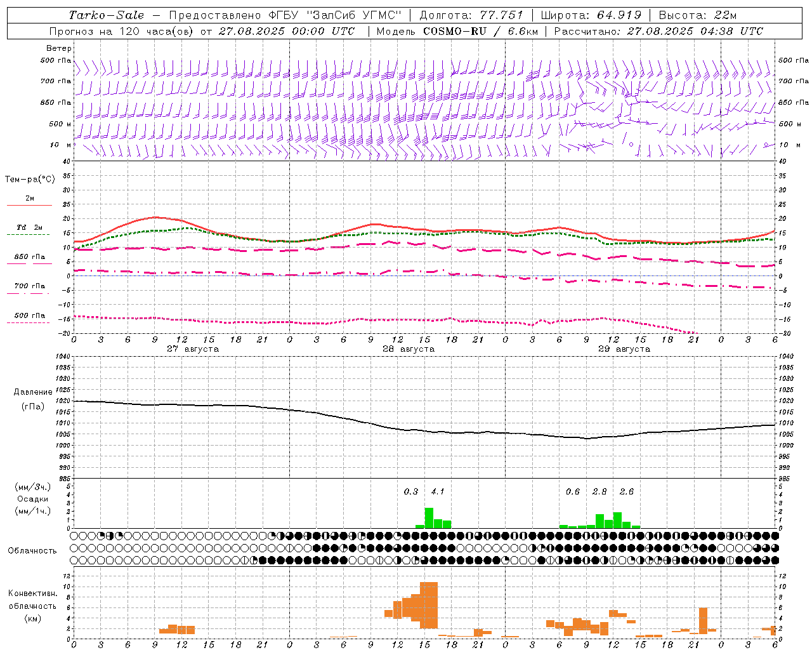Click the 500 гПа dotted temperature legend entry

29,319
